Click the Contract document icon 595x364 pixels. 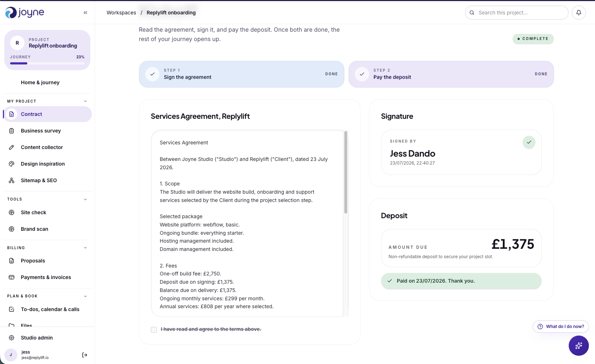(x=12, y=114)
